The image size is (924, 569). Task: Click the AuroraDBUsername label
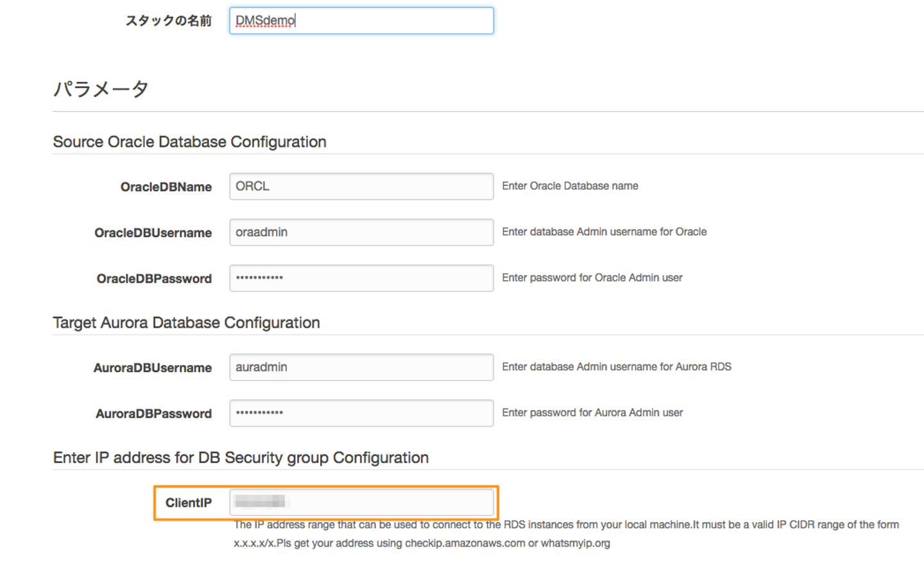coord(152,368)
